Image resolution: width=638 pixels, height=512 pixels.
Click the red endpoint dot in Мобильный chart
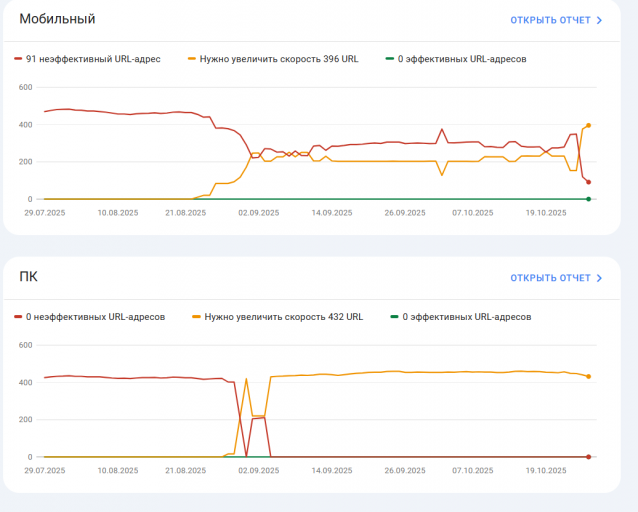pos(588,182)
